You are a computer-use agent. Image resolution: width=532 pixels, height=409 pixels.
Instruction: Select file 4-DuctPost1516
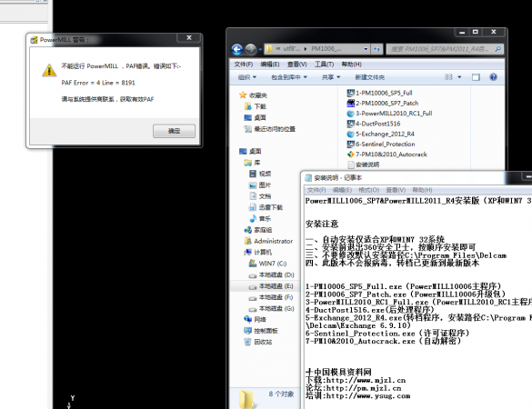[374, 124]
